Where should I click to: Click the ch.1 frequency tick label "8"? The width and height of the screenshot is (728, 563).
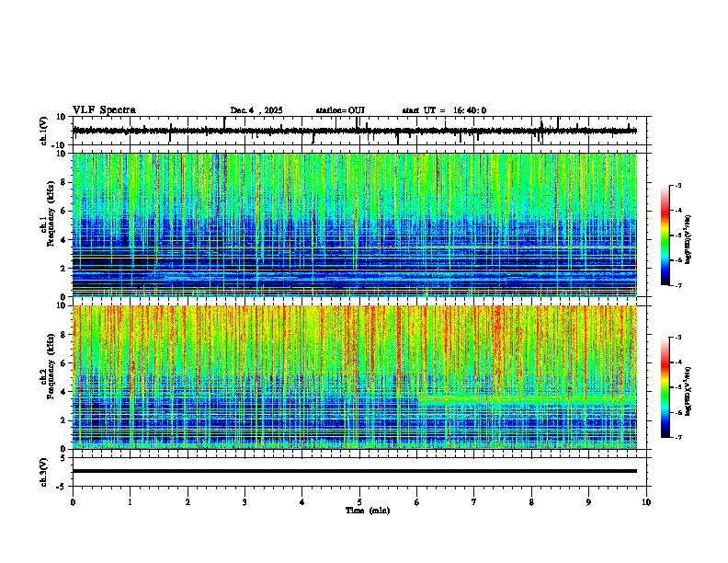coord(63,182)
